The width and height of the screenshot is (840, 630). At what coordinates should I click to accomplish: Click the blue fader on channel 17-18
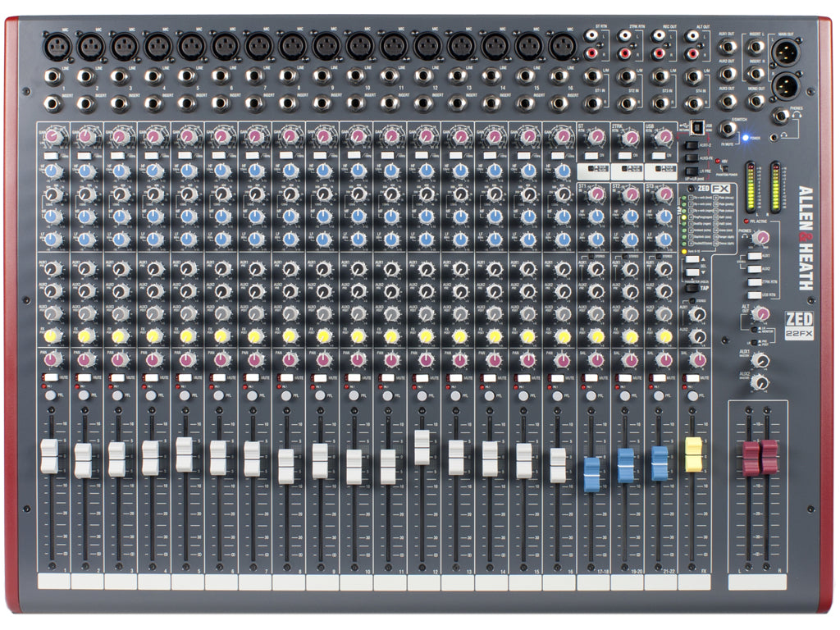click(591, 473)
